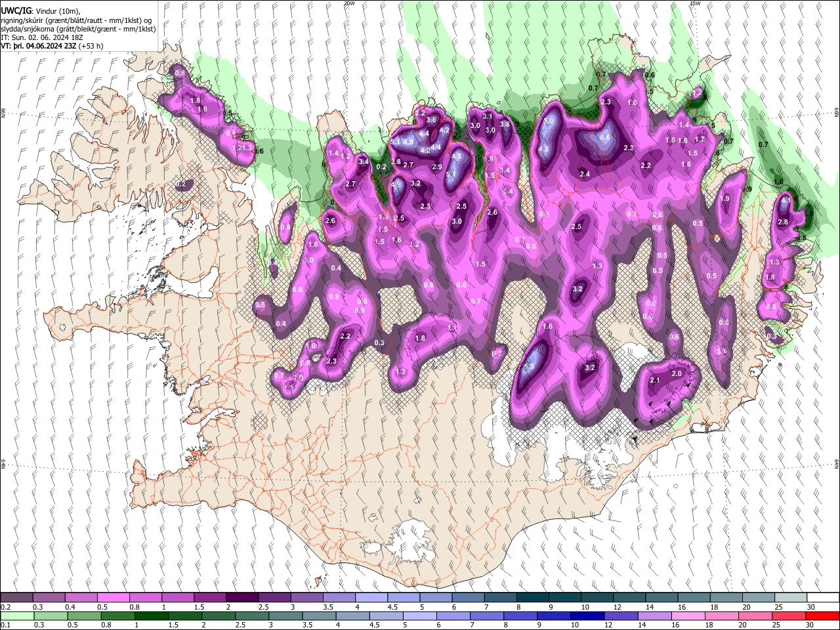
Task: Click the UWC/IG title text
Action: tap(15, 10)
